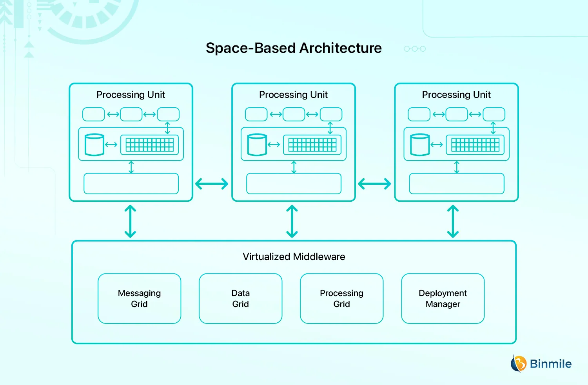588x385 pixels.
Task: Select database cylinder in middle Processing Unit
Action: click(257, 145)
